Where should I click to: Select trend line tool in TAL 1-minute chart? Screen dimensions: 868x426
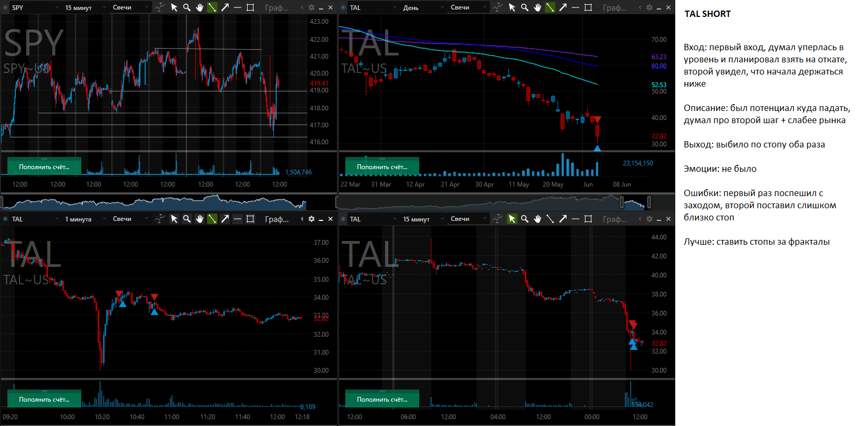(212, 219)
